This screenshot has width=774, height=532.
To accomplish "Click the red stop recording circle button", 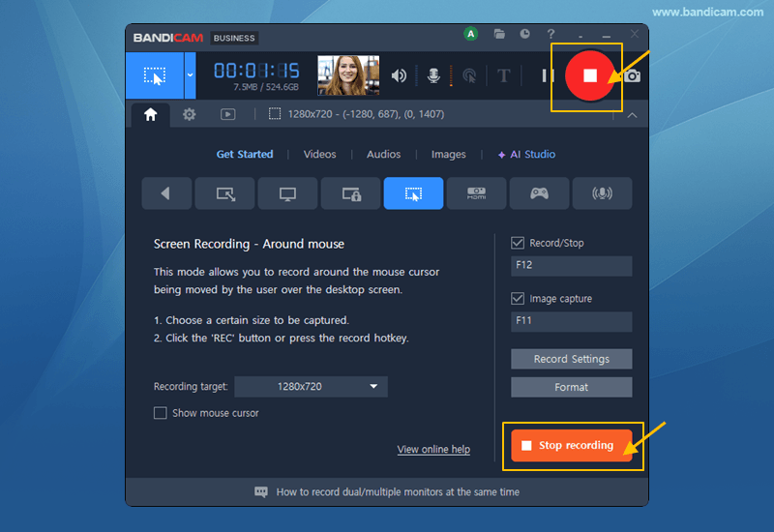I will [589, 75].
